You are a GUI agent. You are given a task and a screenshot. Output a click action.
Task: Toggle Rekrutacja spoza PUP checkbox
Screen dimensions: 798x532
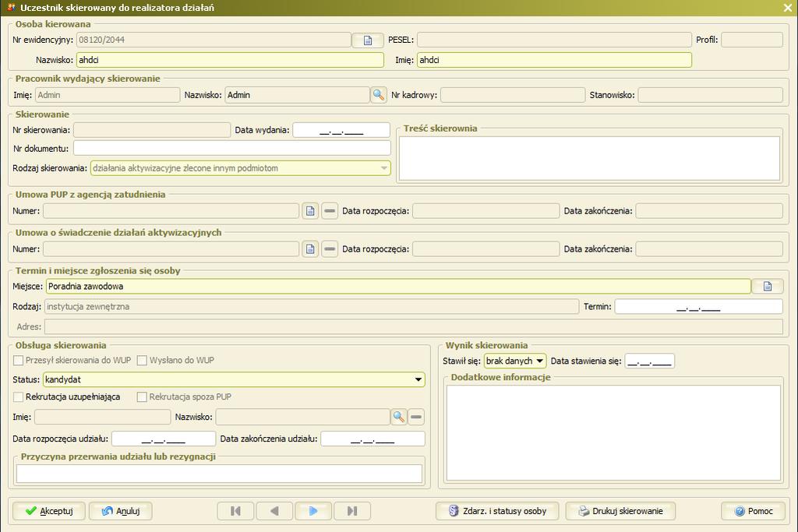(142, 396)
